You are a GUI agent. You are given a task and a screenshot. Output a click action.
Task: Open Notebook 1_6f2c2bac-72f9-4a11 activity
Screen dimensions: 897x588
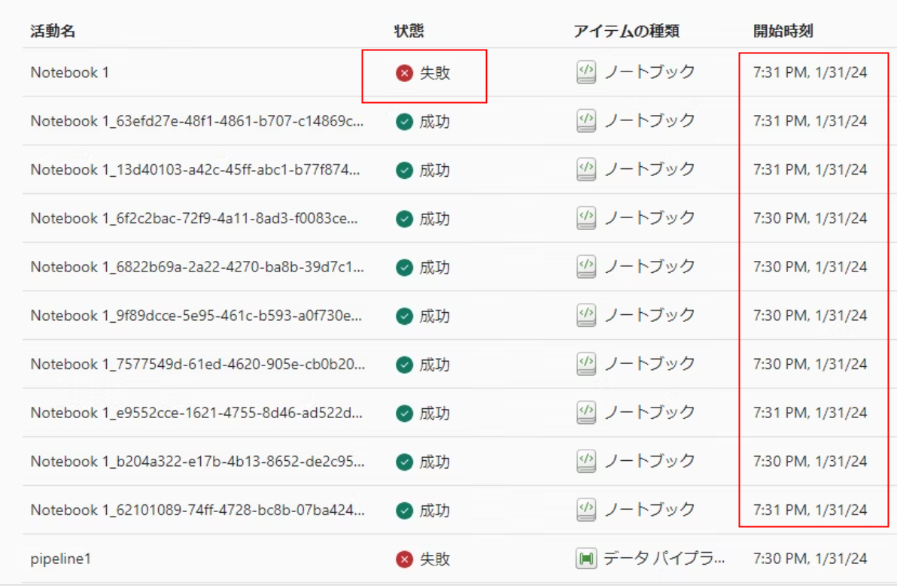tap(194, 218)
